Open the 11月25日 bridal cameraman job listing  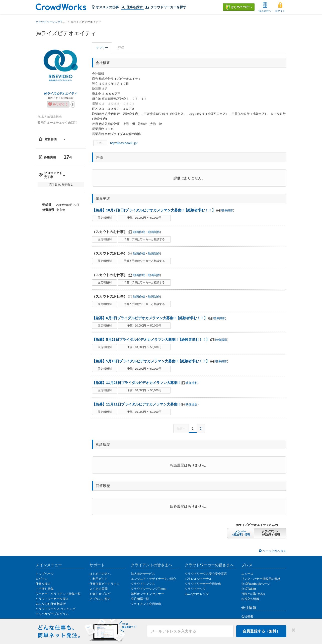point(136,383)
